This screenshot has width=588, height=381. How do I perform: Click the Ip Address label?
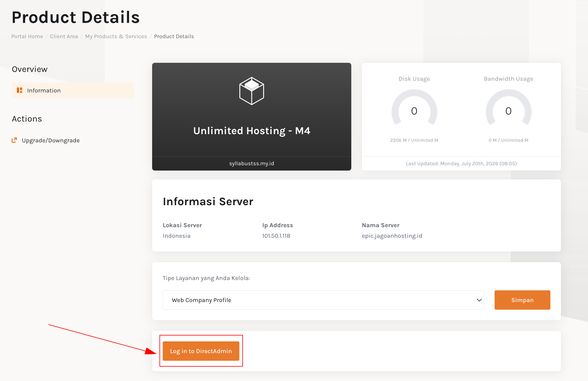(x=278, y=225)
